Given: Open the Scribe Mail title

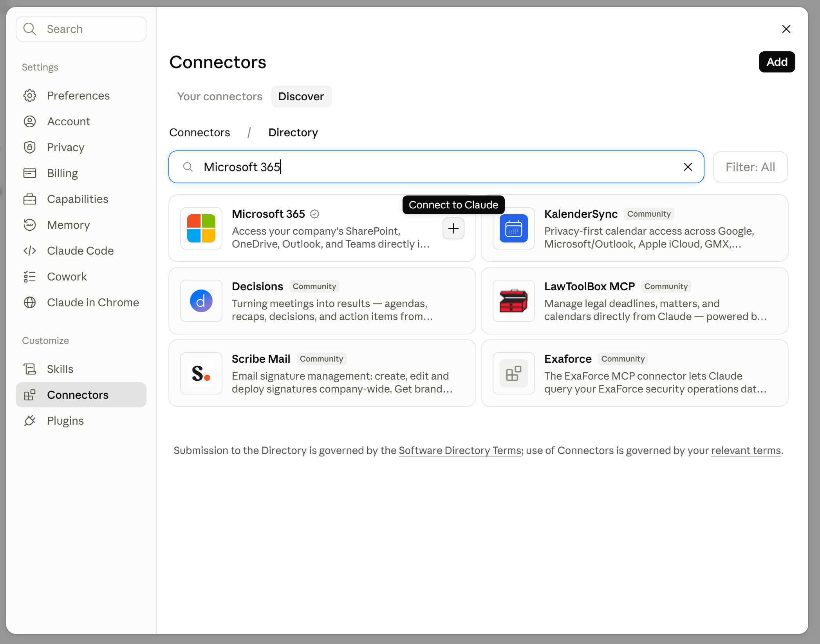Looking at the screenshot, I should tap(261, 359).
